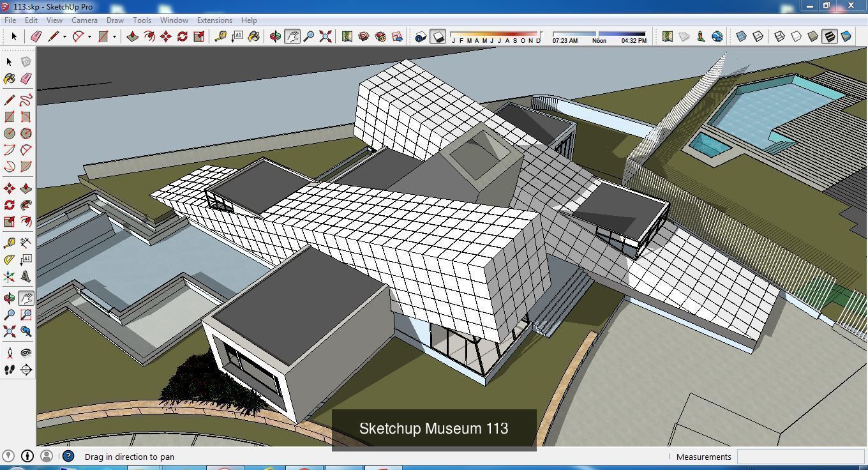Open the Tools menu

(x=142, y=20)
